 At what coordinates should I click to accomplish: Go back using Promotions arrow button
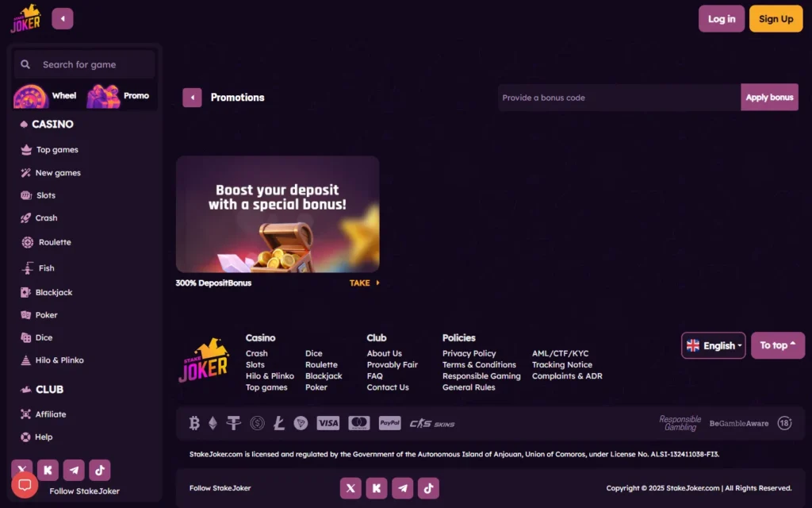(192, 98)
